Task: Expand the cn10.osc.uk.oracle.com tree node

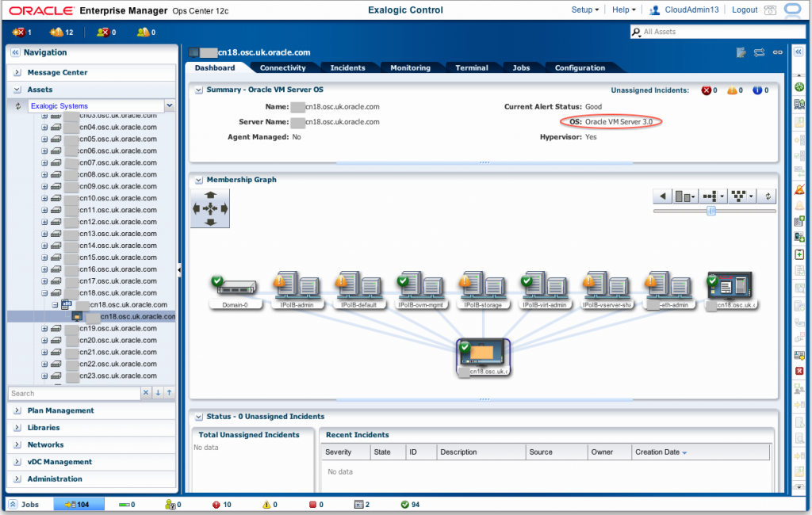Action: [44, 198]
